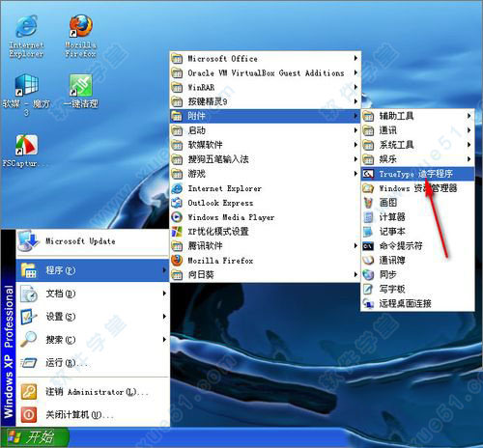Viewport: 483px width, 448px height.
Task: Open the 程序(P) menu entry
Action: click(x=93, y=270)
